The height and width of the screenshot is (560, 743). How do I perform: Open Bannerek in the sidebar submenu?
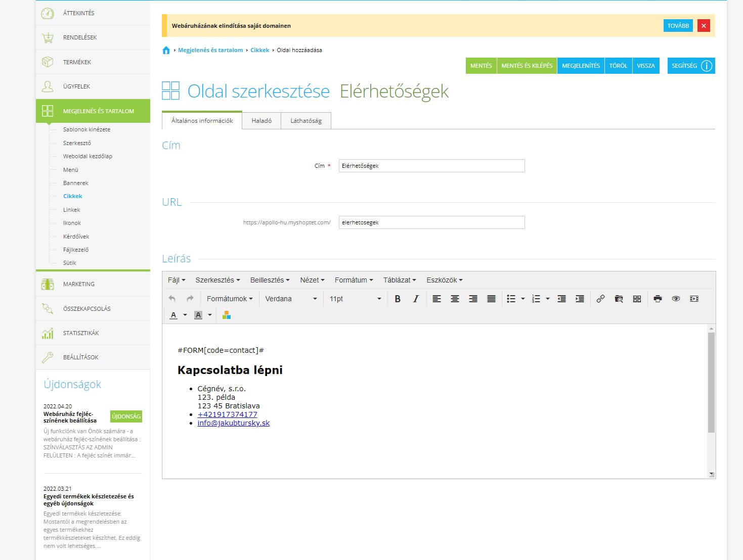click(x=76, y=183)
